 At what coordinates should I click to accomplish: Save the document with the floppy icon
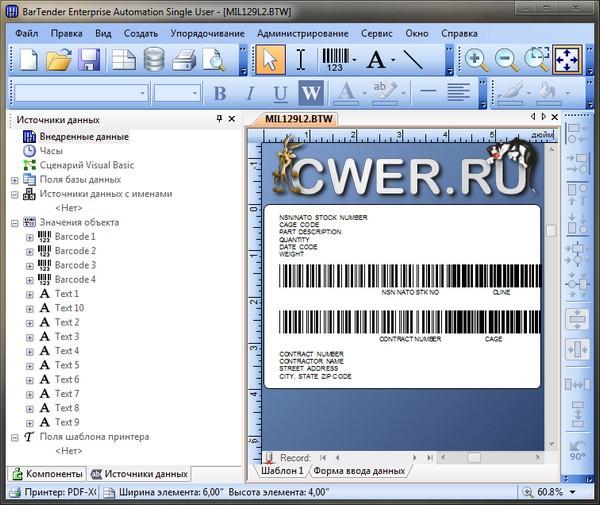89,60
